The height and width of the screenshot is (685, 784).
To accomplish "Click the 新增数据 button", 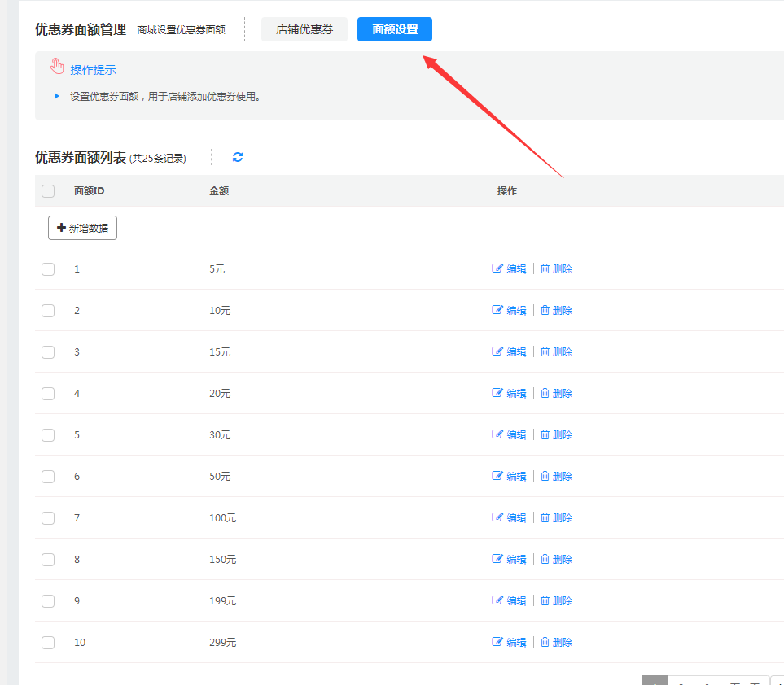I will [82, 229].
